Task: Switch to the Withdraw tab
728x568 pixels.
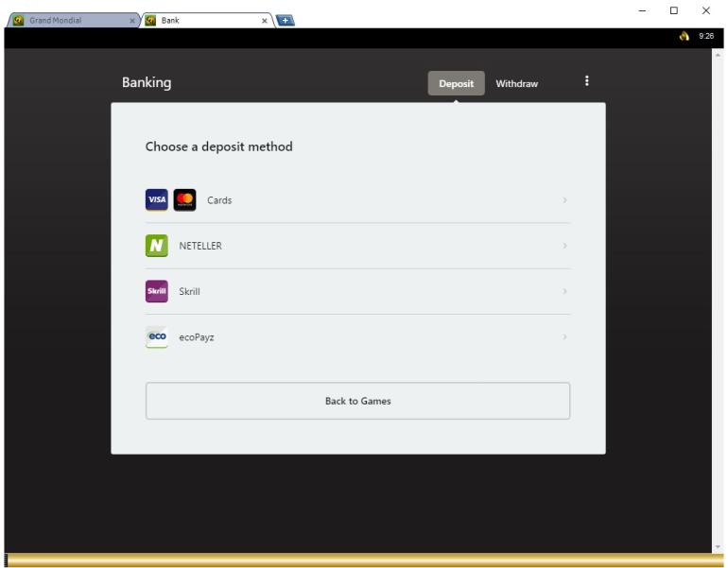Action: [516, 84]
